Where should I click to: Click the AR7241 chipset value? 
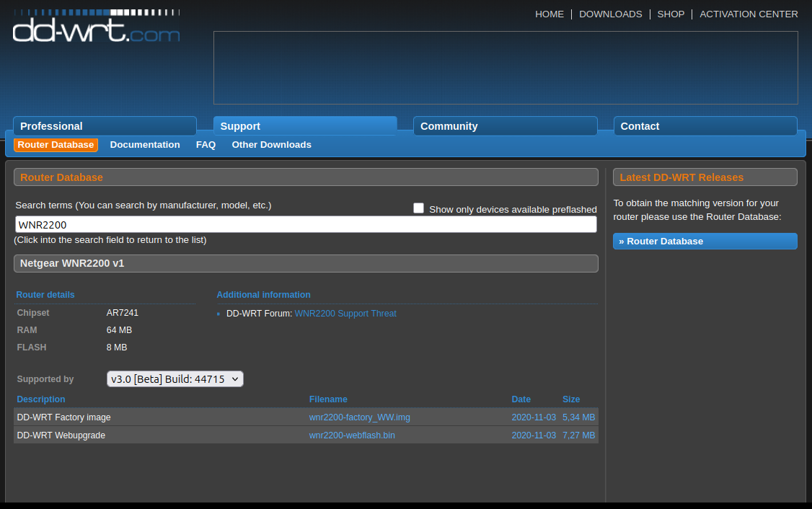(122, 313)
